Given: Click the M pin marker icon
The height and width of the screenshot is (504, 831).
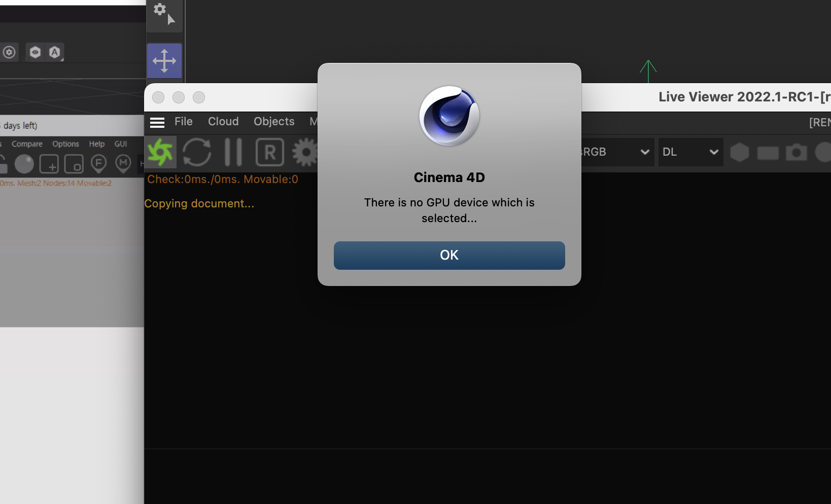Looking at the screenshot, I should coord(123,164).
